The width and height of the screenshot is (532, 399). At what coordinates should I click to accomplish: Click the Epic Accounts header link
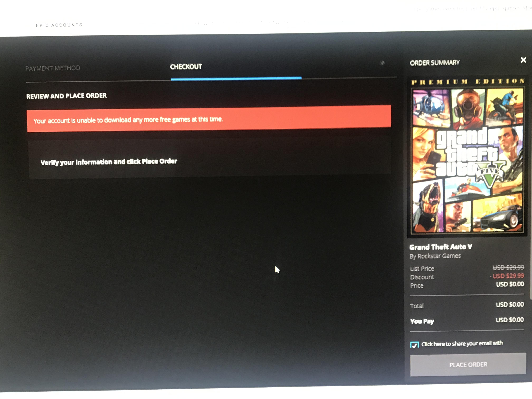tap(59, 25)
